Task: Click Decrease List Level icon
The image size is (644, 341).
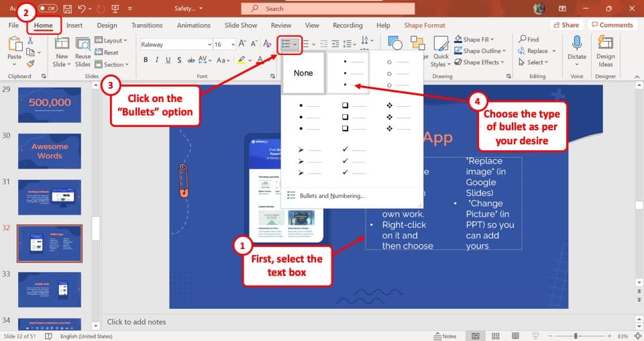Action: pyautogui.click(x=324, y=44)
